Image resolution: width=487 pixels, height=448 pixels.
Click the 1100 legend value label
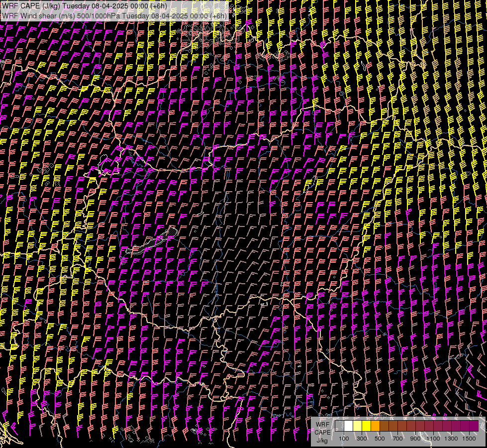tap(433, 439)
